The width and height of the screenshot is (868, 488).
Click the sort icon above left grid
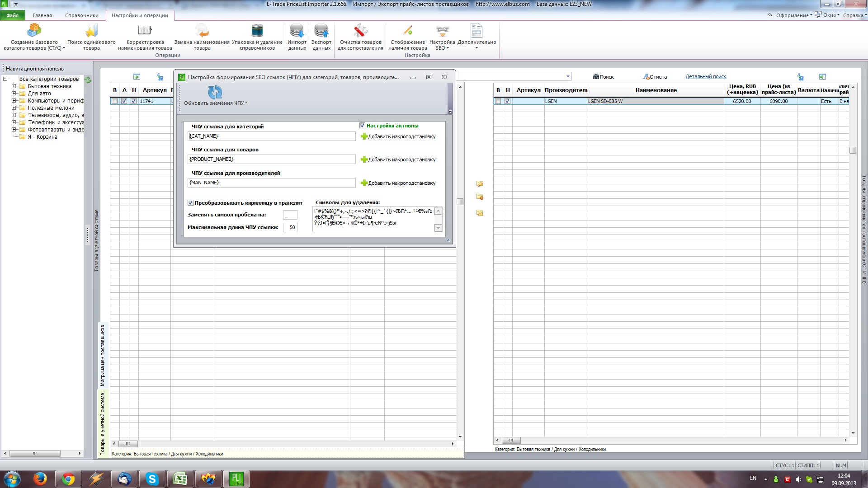point(160,77)
